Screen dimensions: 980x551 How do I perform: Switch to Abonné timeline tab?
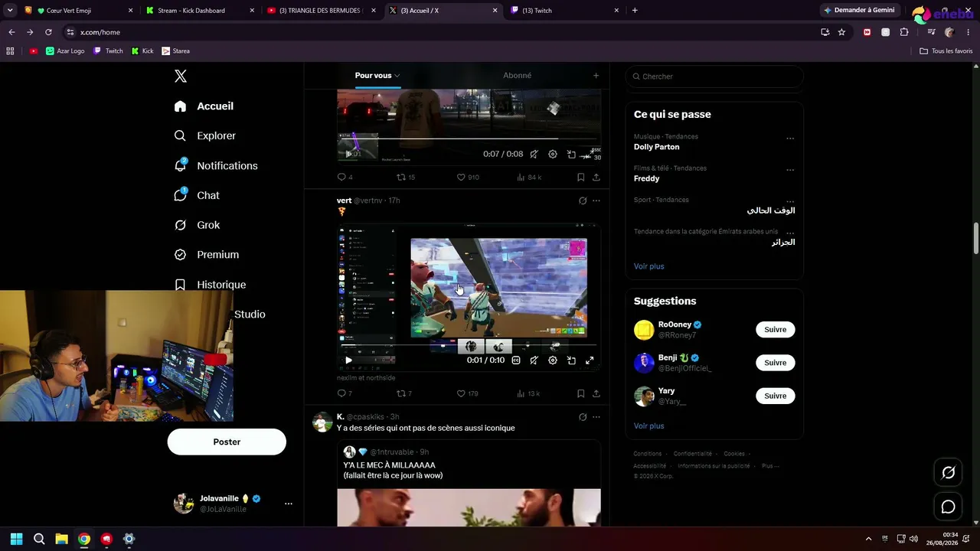tap(517, 76)
